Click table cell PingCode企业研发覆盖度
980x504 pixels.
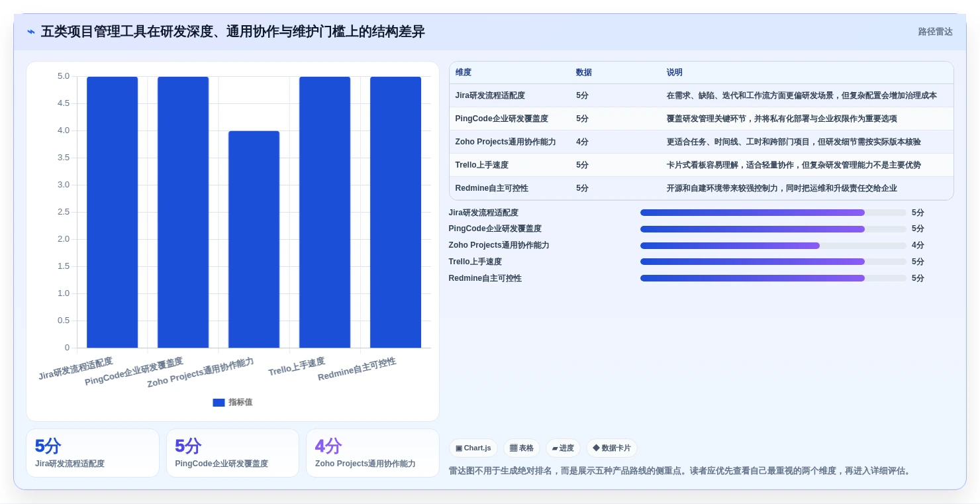point(502,119)
